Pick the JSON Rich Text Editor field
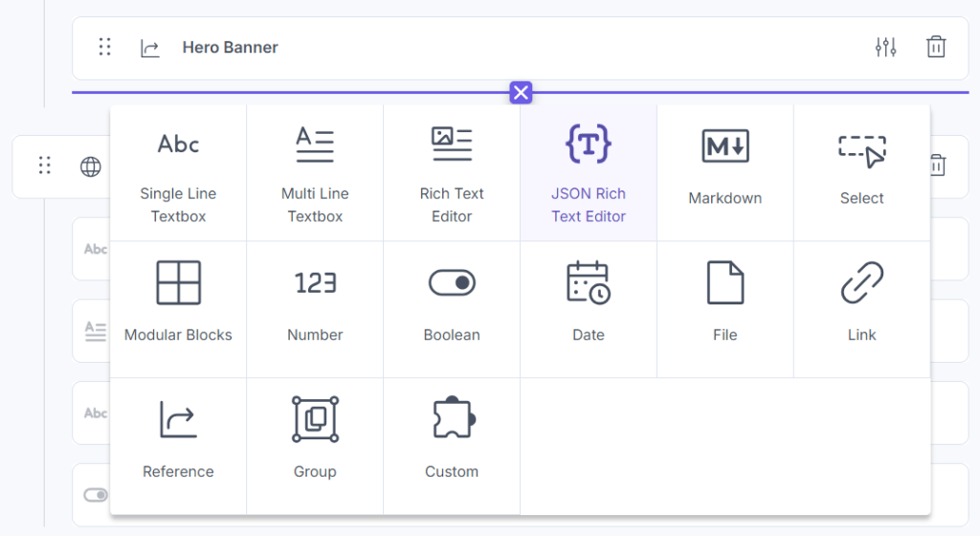The width and height of the screenshot is (980, 536). click(x=589, y=173)
